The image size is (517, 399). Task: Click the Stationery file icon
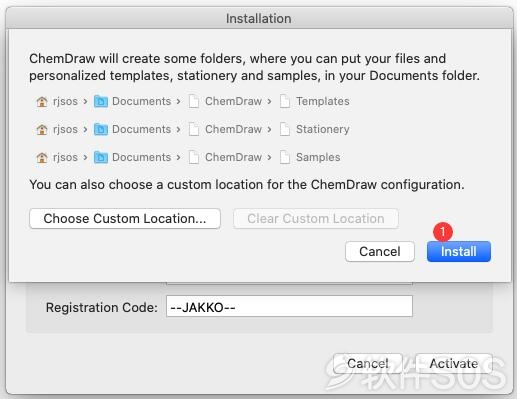tap(285, 129)
